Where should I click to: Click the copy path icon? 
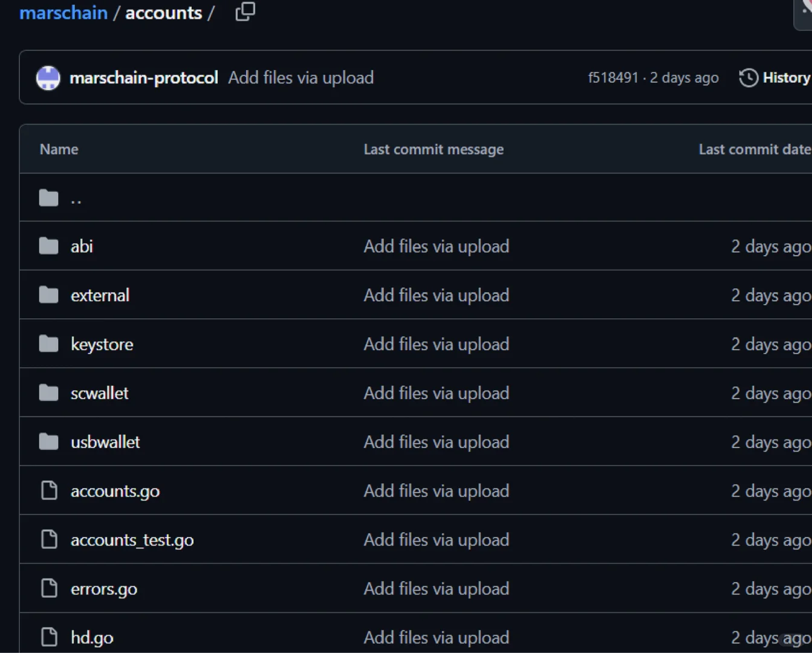pyautogui.click(x=245, y=11)
